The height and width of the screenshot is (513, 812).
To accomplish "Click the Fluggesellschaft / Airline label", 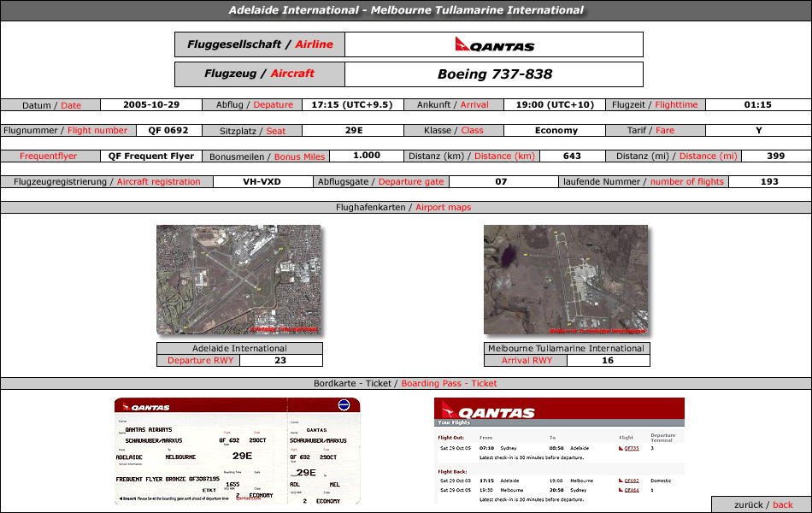I will point(260,44).
